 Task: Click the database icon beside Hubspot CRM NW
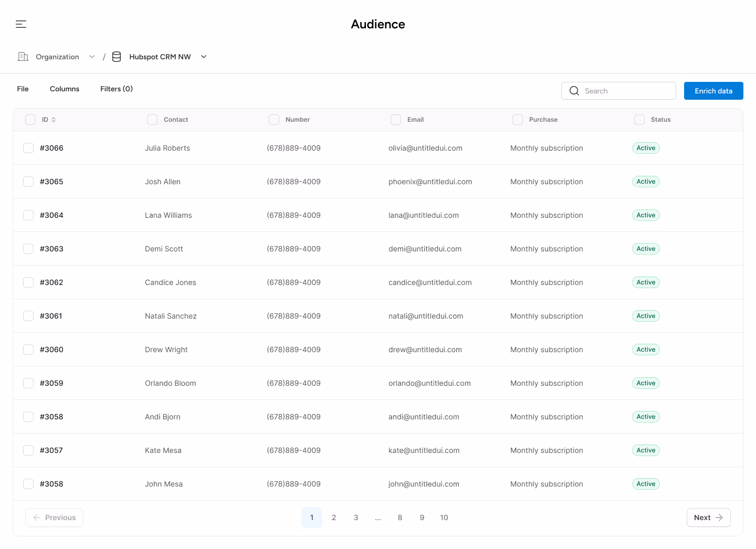[x=117, y=56]
